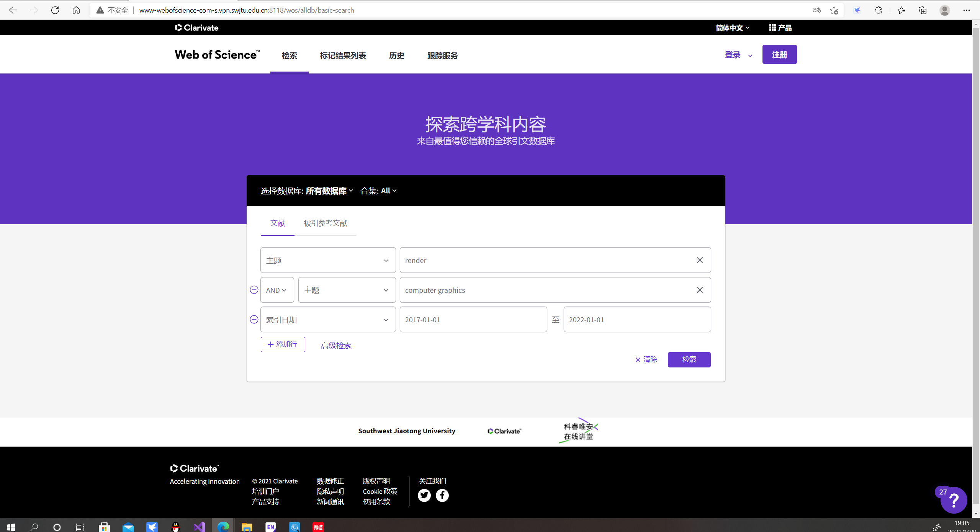The height and width of the screenshot is (532, 980).
Task: Open the second row 主题 field dropdown
Action: point(347,290)
